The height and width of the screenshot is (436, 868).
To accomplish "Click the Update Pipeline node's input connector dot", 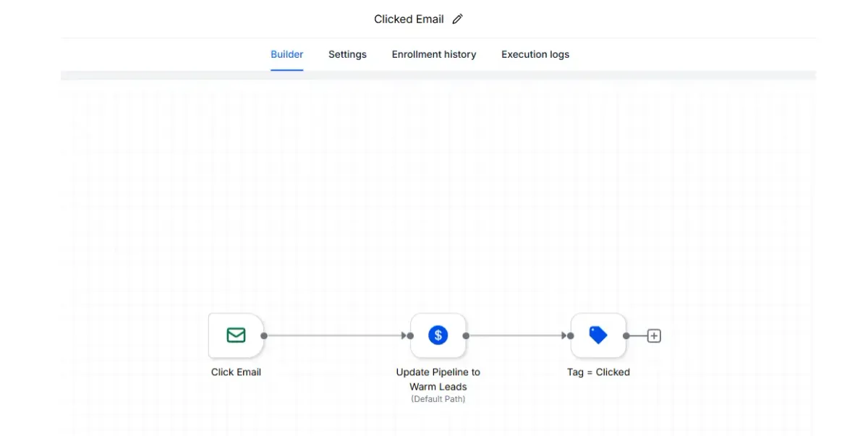I will pos(410,335).
